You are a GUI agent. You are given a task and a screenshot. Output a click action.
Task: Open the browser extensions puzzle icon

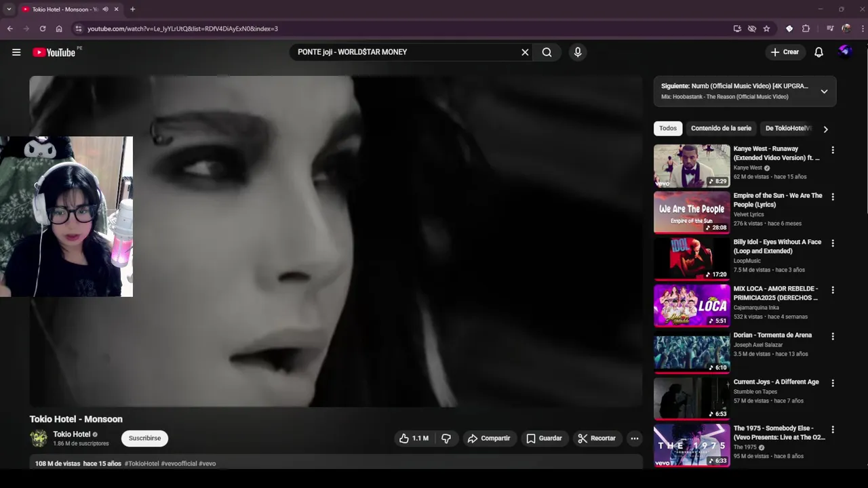click(x=806, y=28)
